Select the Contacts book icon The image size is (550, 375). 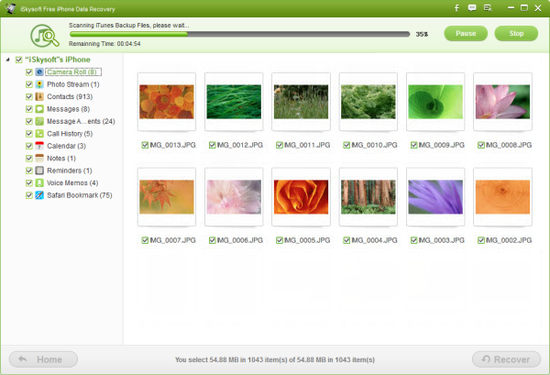40,96
